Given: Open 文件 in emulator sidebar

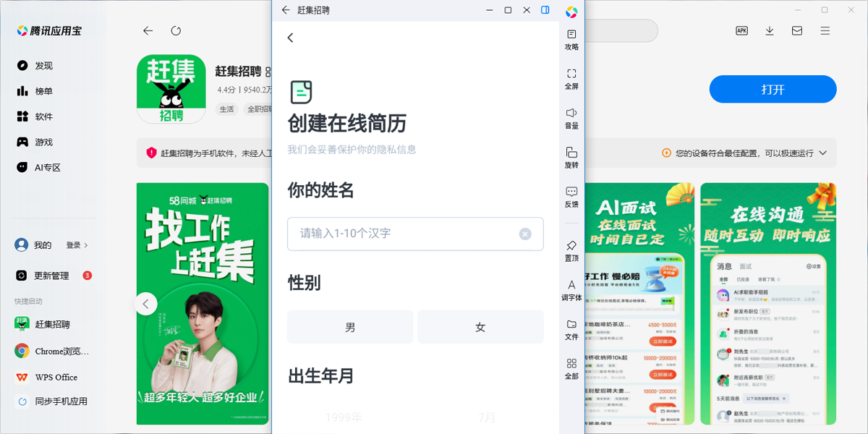Looking at the screenshot, I should pyautogui.click(x=571, y=330).
